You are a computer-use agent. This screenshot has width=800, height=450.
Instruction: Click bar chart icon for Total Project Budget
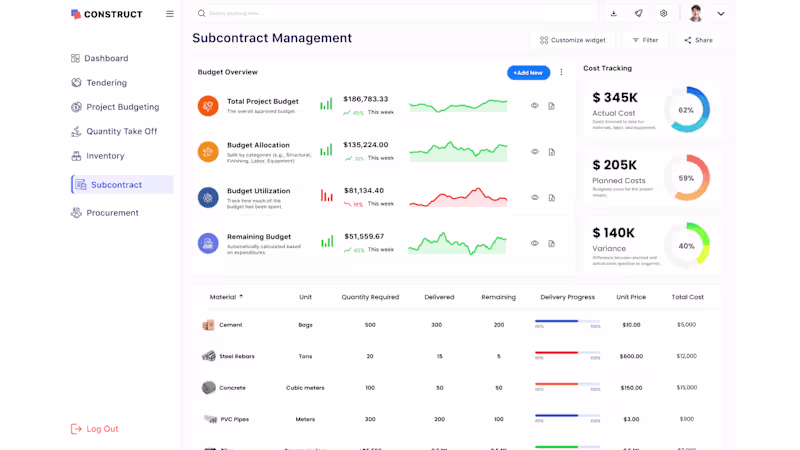coord(327,104)
